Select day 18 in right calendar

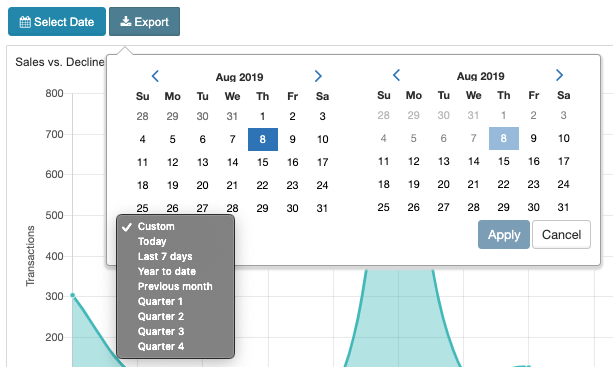tap(384, 184)
